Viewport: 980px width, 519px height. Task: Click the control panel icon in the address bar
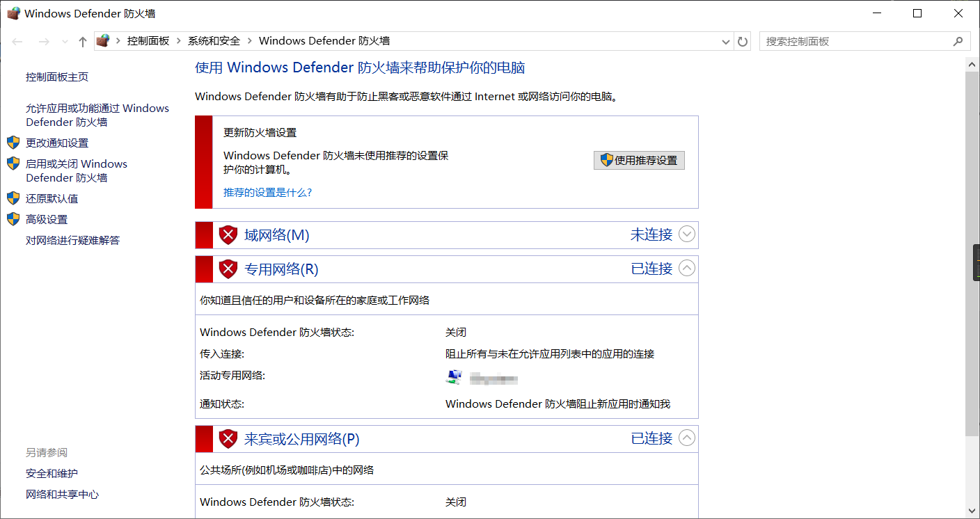click(x=103, y=40)
